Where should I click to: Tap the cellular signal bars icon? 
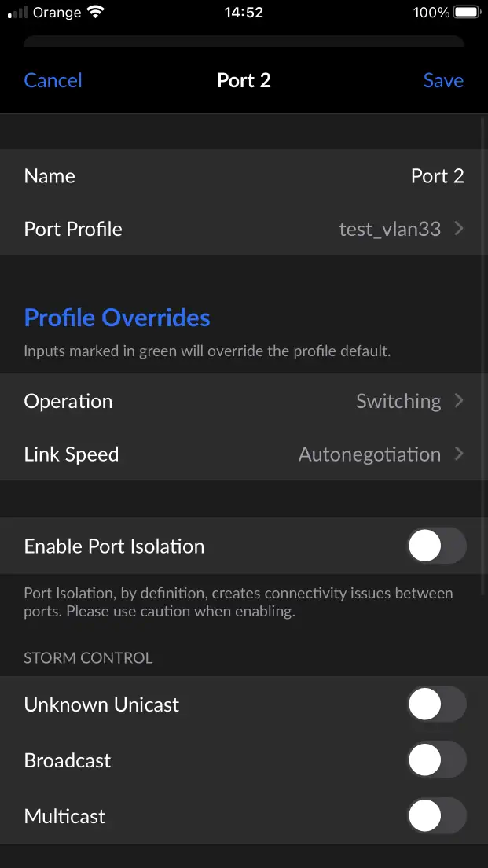click(17, 13)
